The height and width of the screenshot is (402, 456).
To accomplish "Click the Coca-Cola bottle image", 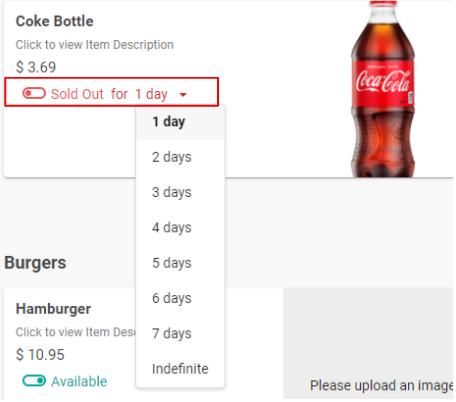I will click(383, 89).
